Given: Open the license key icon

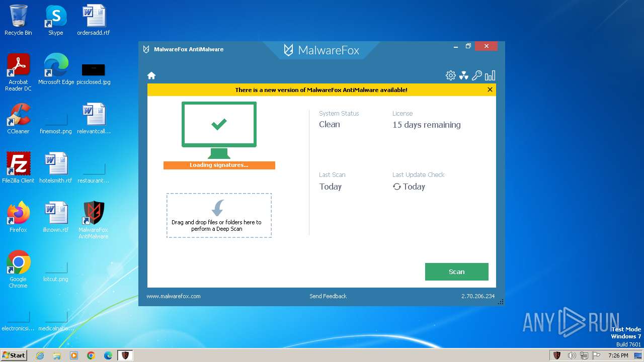Looking at the screenshot, I should 476,75.
